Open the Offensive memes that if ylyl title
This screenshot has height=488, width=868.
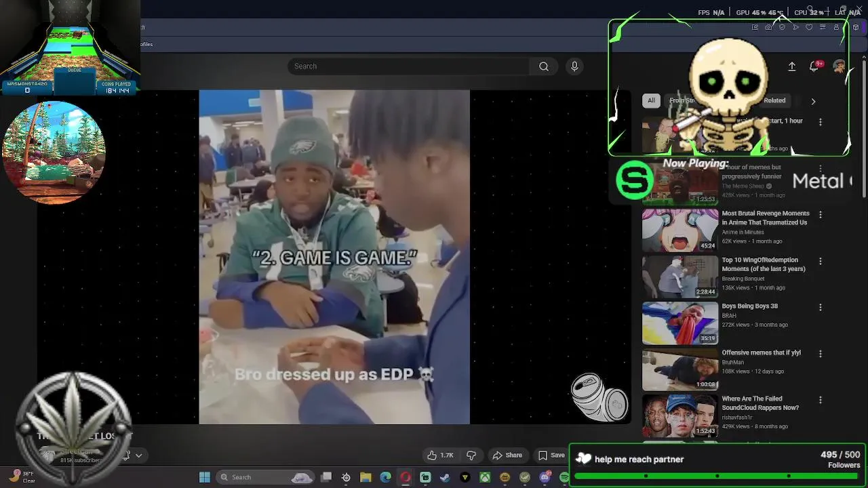click(x=761, y=352)
